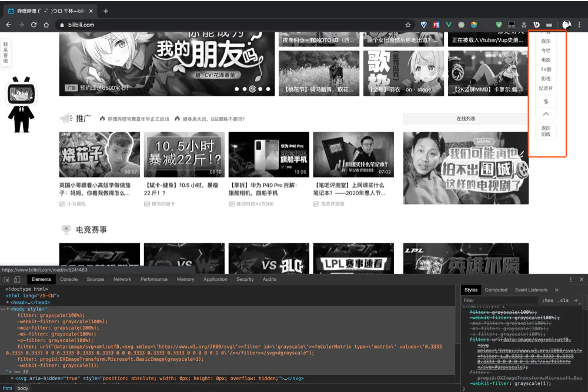The image size is (588, 392).
Task: Open the Chrome three-dot menu
Action: 579,25
